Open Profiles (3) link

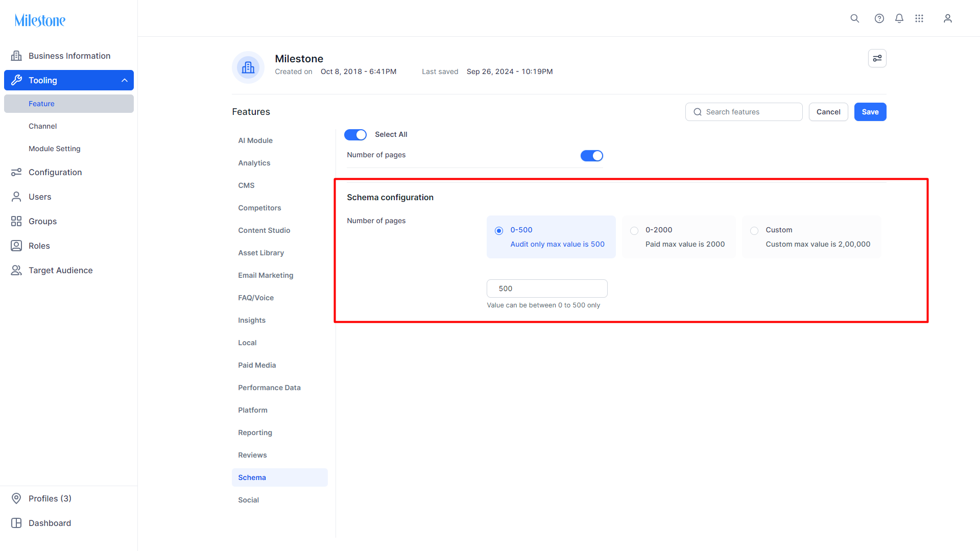(69, 498)
